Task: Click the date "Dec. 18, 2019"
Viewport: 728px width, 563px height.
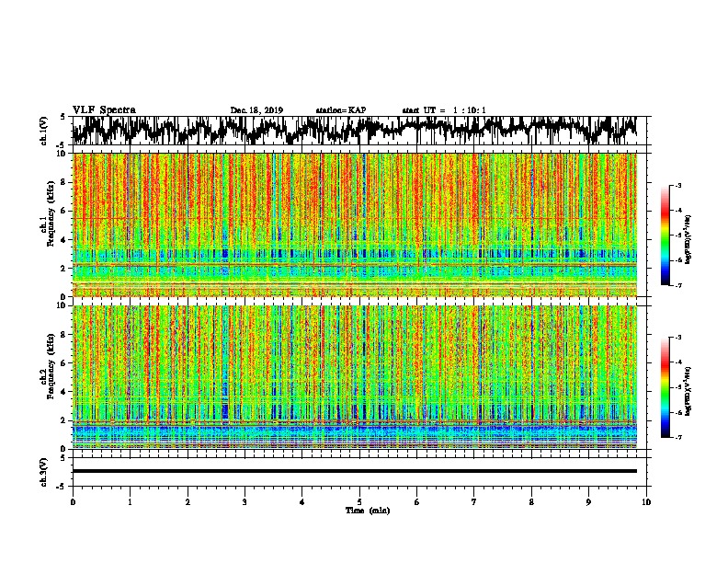Action: click(x=256, y=110)
